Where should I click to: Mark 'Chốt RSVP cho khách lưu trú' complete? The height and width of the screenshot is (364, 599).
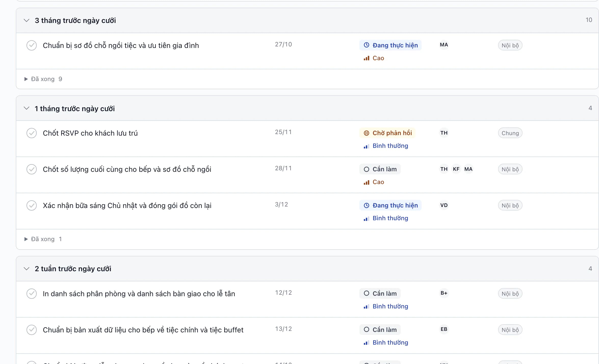point(32,133)
